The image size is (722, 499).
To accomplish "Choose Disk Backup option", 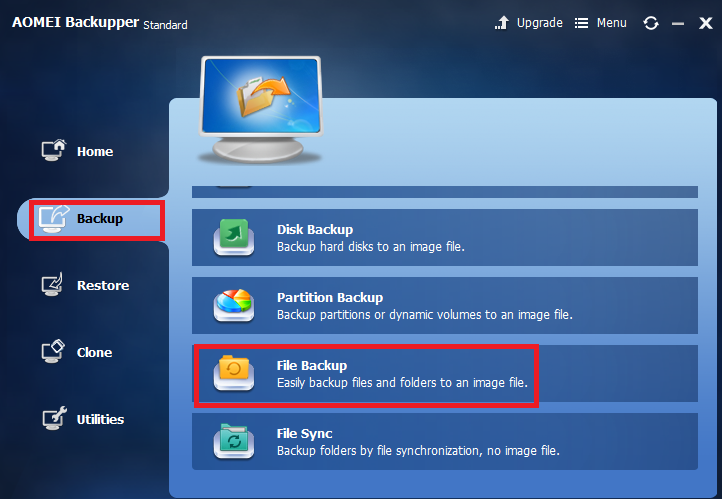I will (445, 238).
